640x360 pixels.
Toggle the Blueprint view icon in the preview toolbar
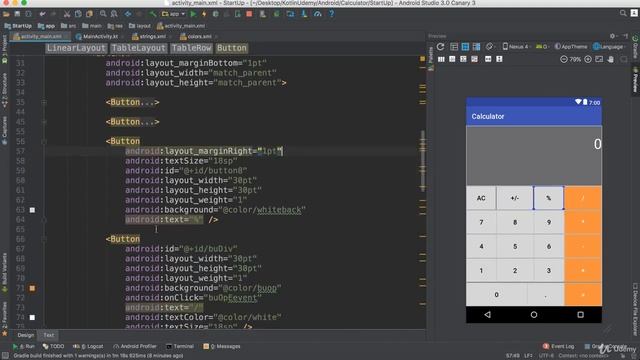[x=465, y=47]
